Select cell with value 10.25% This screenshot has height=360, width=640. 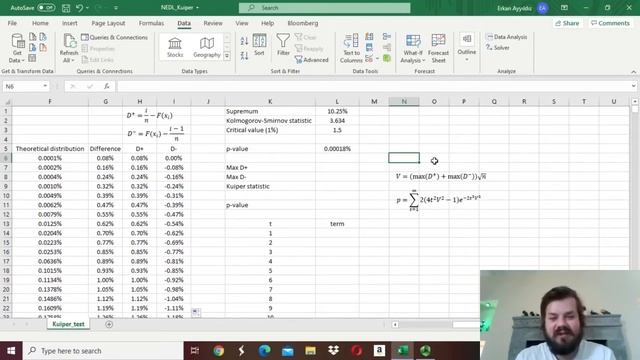(x=337, y=111)
